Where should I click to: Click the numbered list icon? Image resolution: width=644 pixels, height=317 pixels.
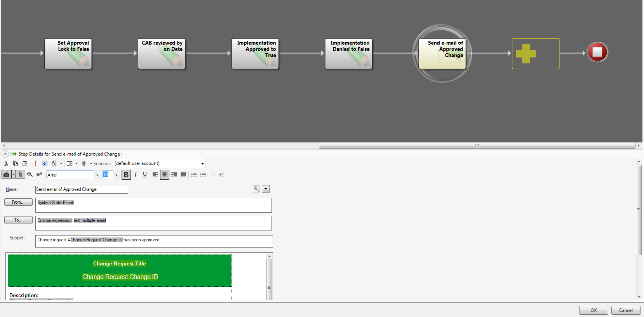[194, 175]
